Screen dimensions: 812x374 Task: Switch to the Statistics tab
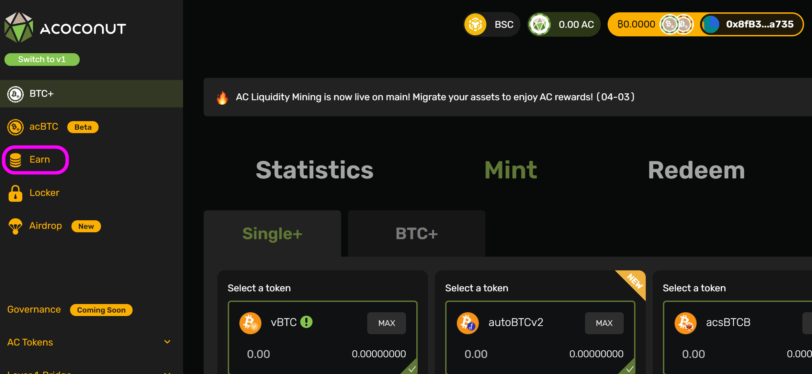point(314,170)
